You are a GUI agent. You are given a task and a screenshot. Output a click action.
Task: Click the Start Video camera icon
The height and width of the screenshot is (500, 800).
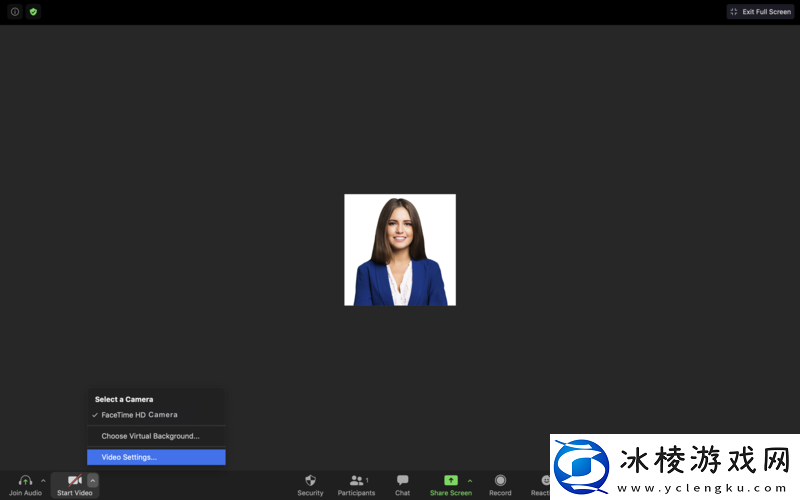74,480
